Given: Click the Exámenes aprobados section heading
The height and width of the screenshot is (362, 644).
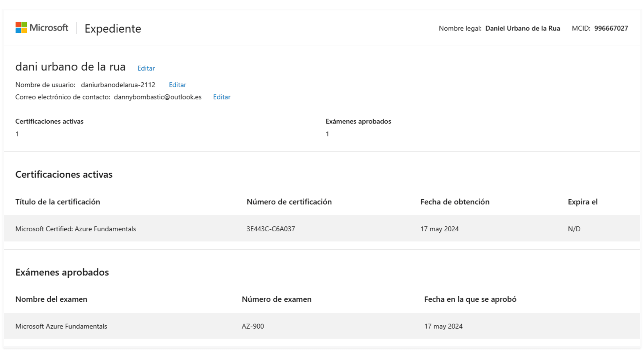Looking at the screenshot, I should [62, 272].
